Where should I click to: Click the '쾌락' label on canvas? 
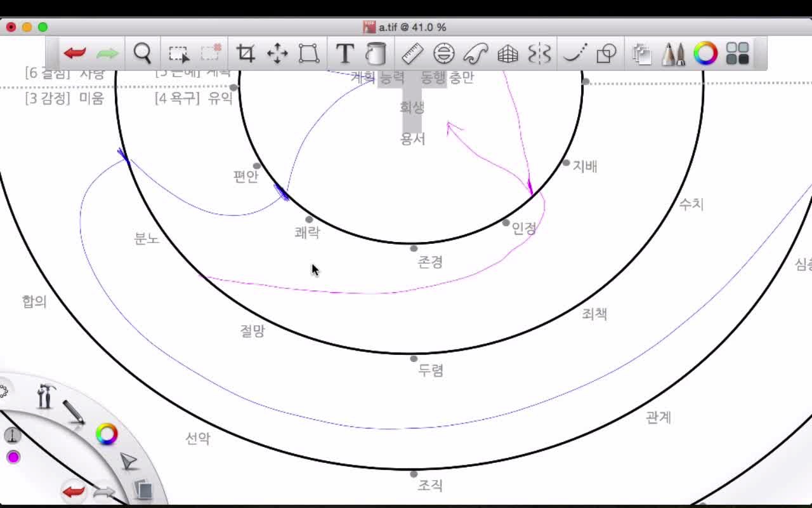coord(307,232)
